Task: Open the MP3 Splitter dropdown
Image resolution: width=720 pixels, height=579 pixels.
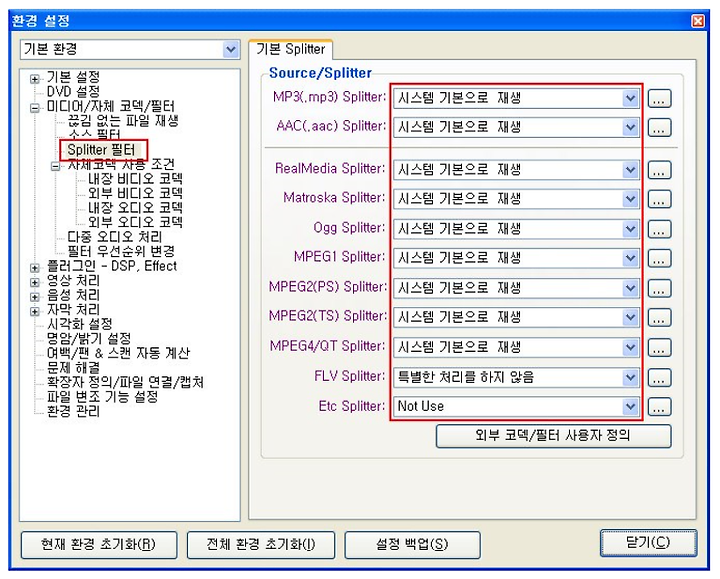Action: click(x=516, y=98)
